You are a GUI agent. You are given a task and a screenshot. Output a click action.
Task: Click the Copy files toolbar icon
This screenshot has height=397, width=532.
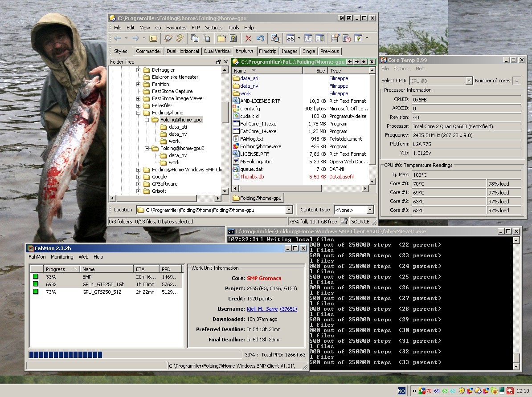(195, 38)
